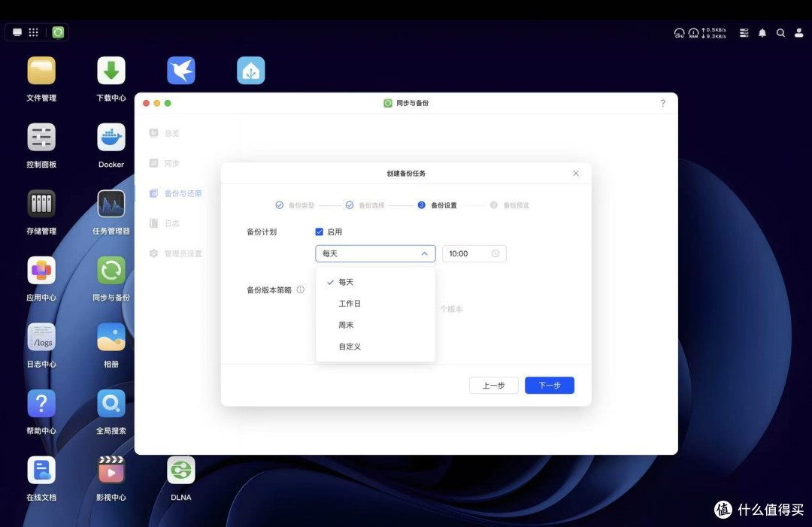Select 每天 in the dropdown list
812x527 pixels.
pos(375,282)
